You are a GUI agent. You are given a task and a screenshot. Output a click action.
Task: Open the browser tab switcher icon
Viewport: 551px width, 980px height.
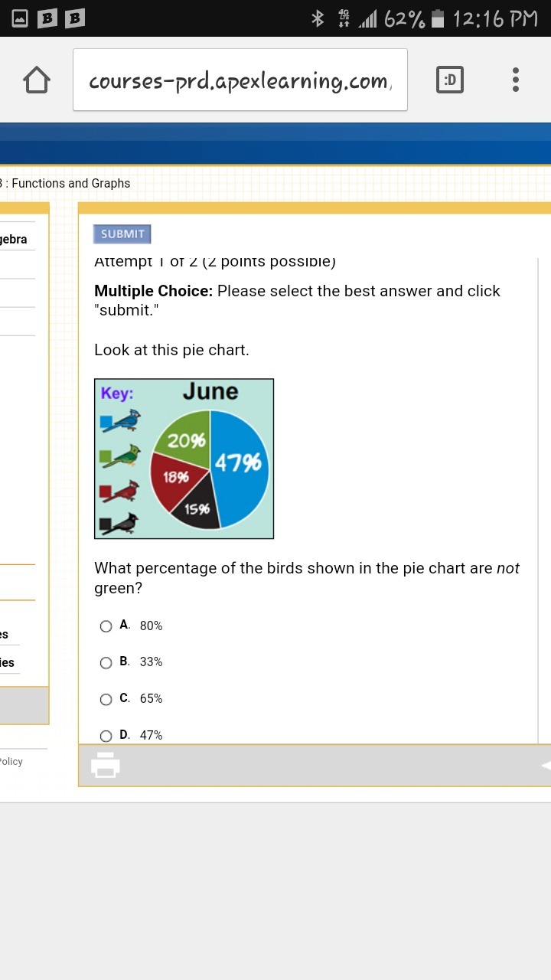[x=449, y=80]
